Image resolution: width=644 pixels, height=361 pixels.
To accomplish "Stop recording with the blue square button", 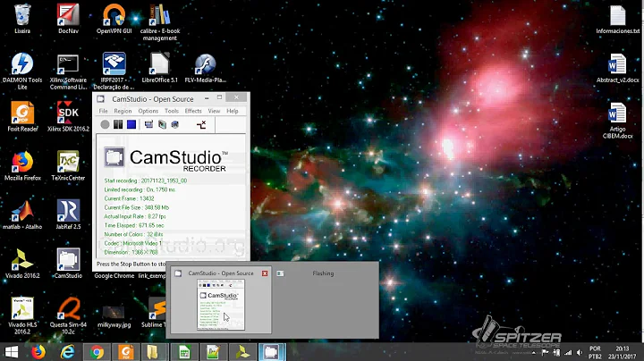I will click(x=131, y=124).
